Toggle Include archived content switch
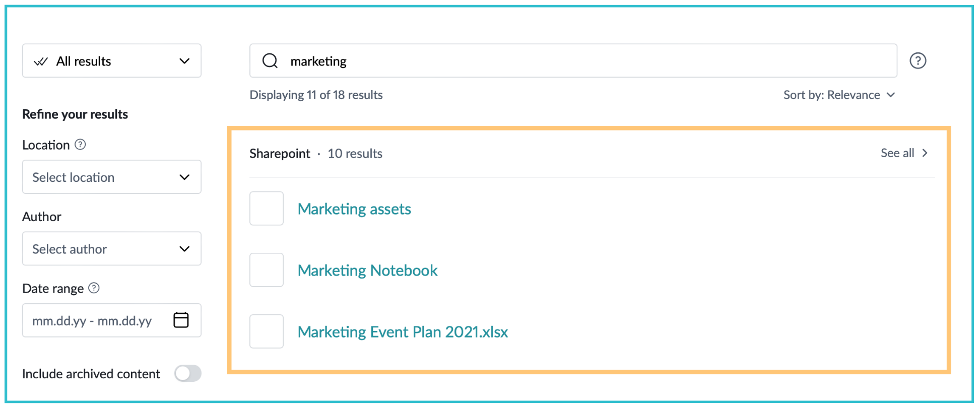This screenshot has height=408, width=980. pos(188,374)
